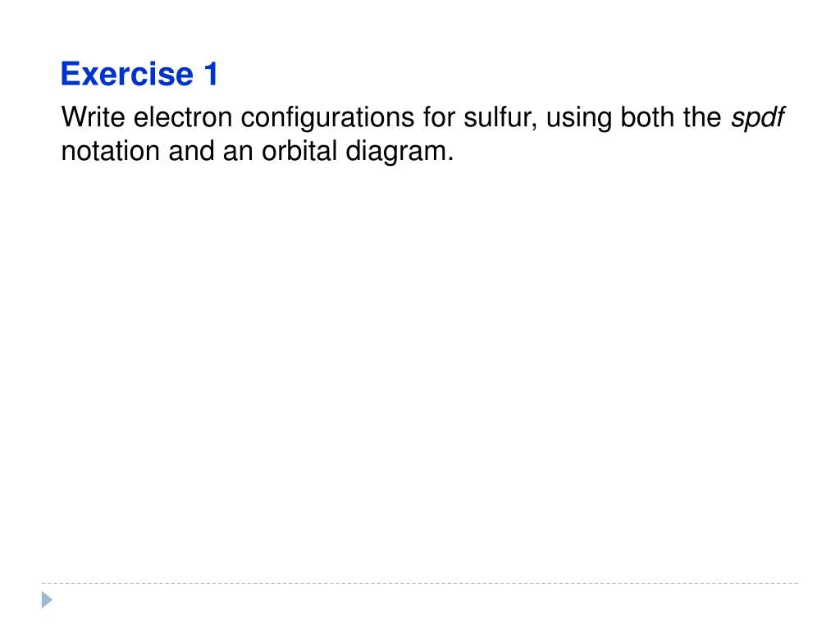Screen dimensions: 840x630
Task: Click the word "configurations"
Action: point(327,118)
